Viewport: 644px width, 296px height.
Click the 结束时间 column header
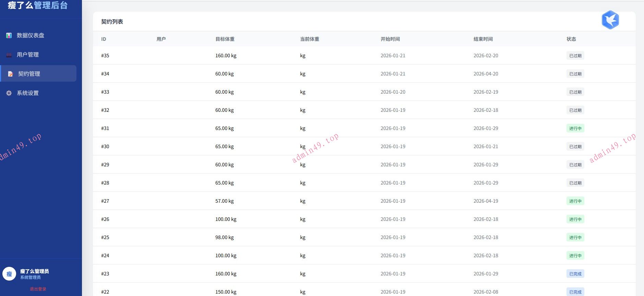[483, 39]
